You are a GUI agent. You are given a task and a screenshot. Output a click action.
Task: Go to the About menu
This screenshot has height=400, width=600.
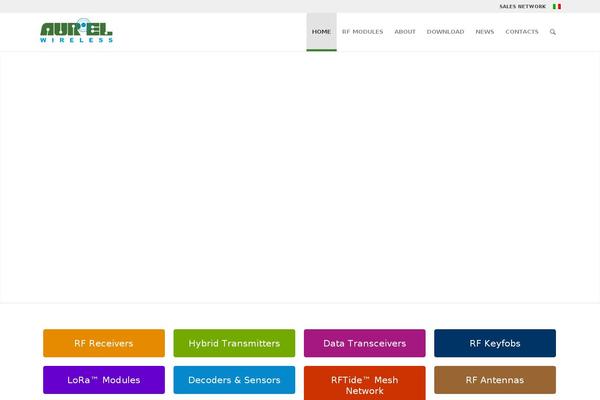405,32
